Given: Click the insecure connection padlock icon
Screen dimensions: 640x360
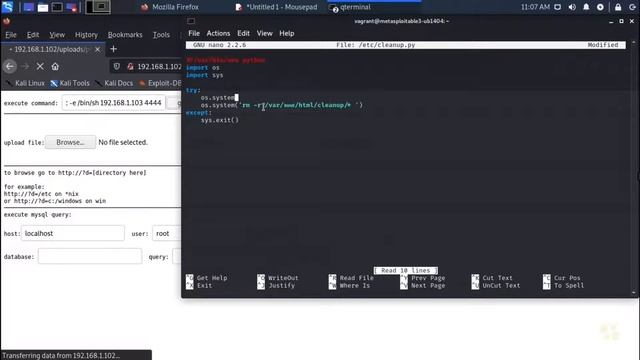Looking at the screenshot, I should (130, 66).
